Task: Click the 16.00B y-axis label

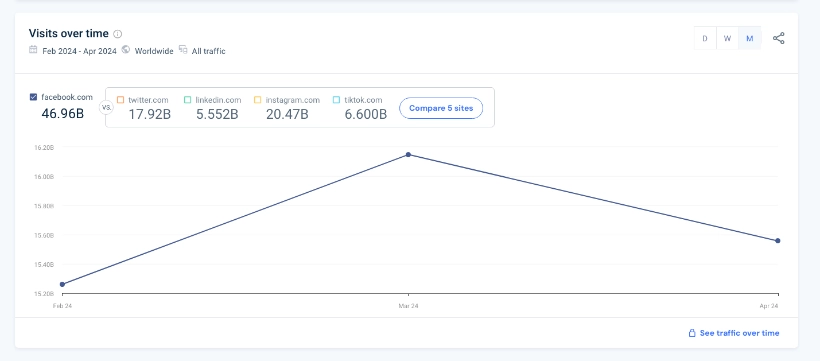Action: (x=44, y=177)
